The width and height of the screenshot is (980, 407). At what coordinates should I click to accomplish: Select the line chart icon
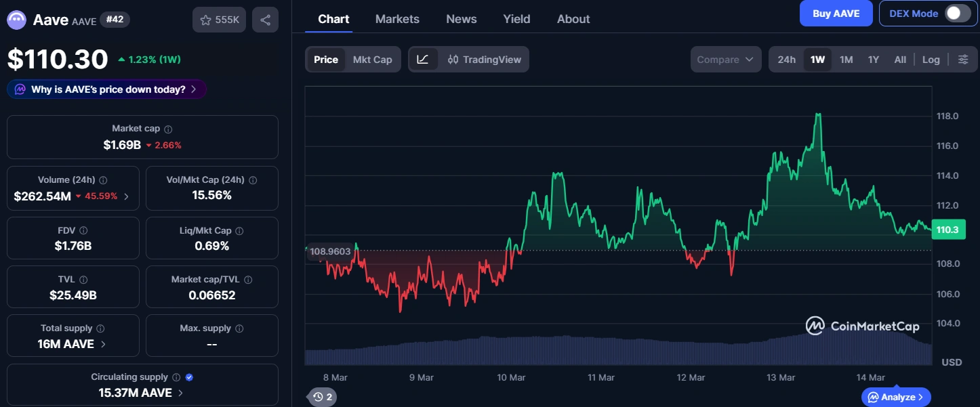click(x=424, y=59)
